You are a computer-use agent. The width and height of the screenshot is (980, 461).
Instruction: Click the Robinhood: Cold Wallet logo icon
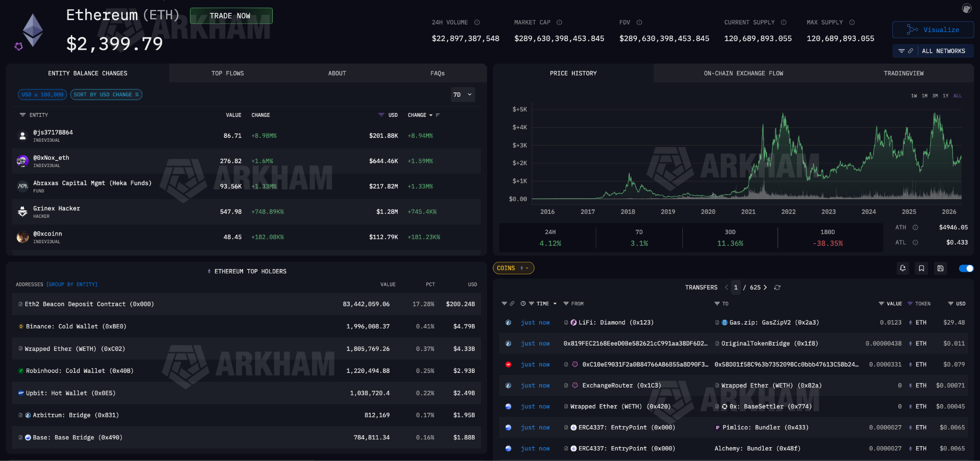click(21, 371)
